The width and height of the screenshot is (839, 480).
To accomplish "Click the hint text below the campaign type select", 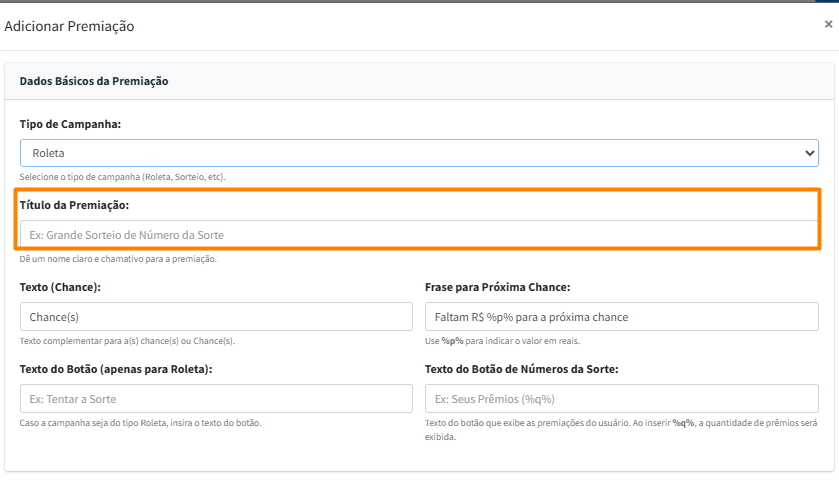I will pos(122,177).
